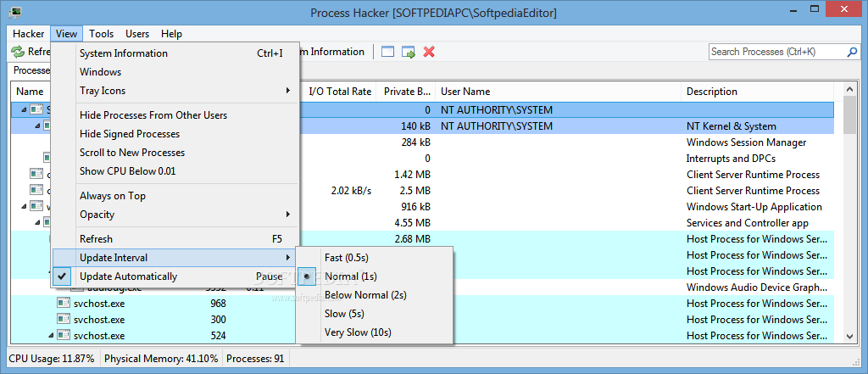This screenshot has width=868, height=374.
Task: Choose Windows in the View menu
Action: point(176,72)
